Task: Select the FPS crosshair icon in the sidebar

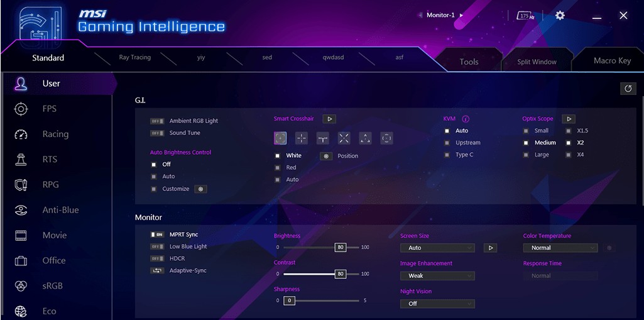Action: (21, 109)
